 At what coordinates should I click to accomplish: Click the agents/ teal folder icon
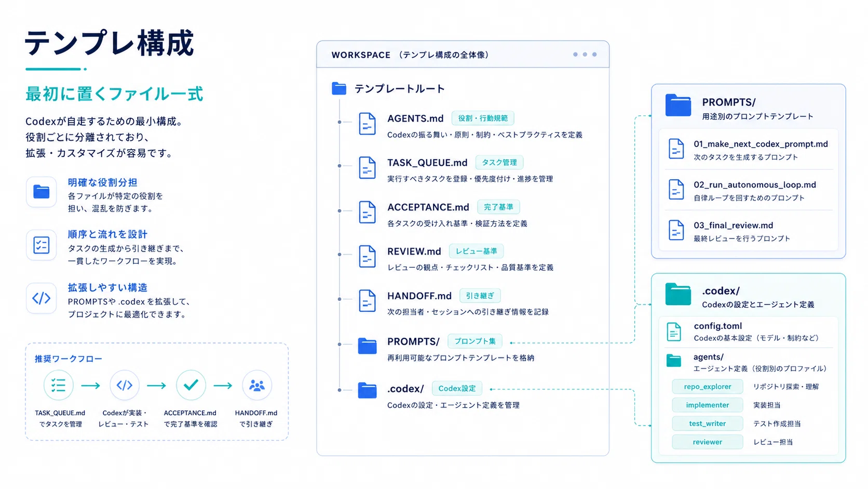click(674, 360)
